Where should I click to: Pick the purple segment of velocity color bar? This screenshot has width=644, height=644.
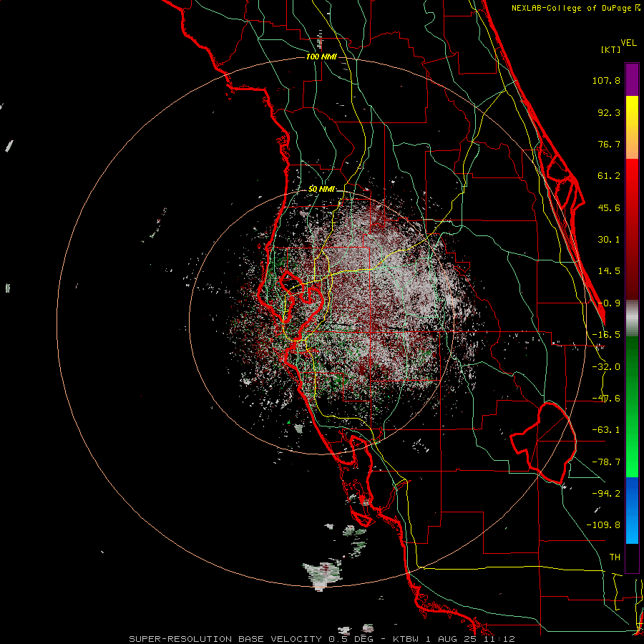pyautogui.click(x=632, y=79)
